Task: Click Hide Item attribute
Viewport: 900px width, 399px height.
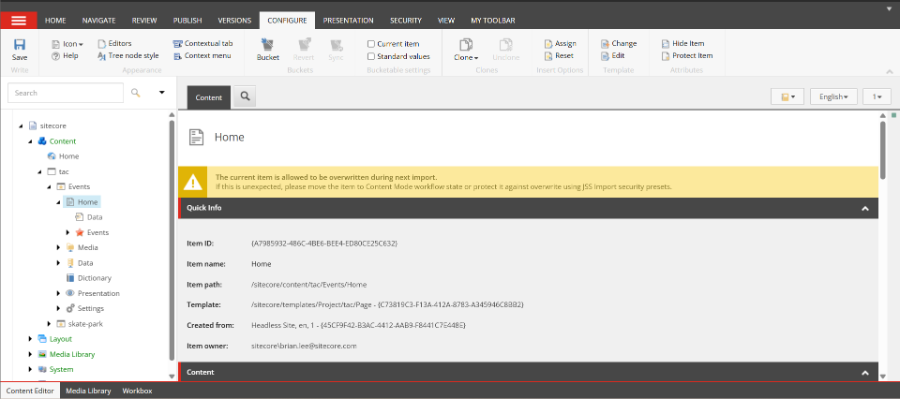Action: point(683,44)
